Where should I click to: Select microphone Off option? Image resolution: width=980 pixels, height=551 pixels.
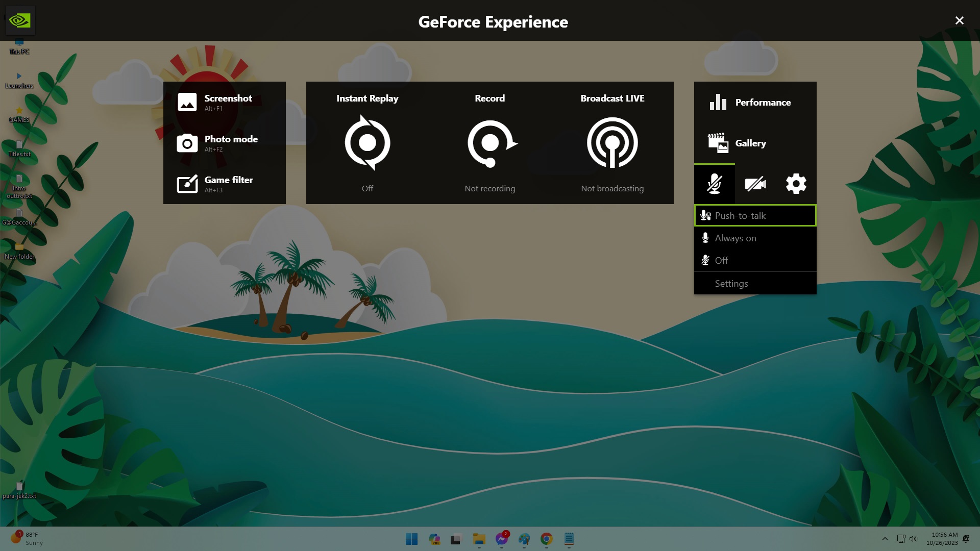click(755, 260)
